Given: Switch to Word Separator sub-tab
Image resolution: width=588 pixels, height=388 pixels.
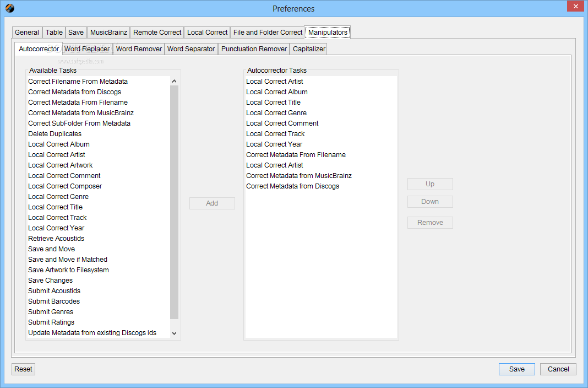Looking at the screenshot, I should coord(191,49).
